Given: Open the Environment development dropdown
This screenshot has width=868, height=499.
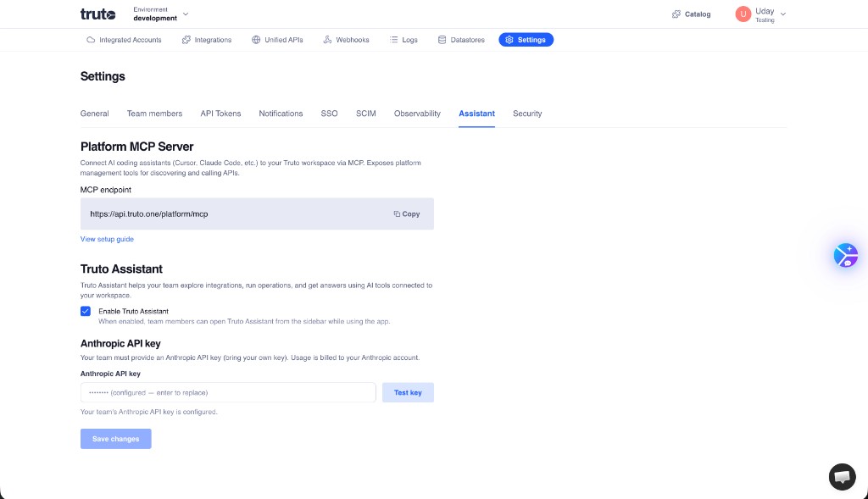Looking at the screenshot, I should [x=160, y=14].
